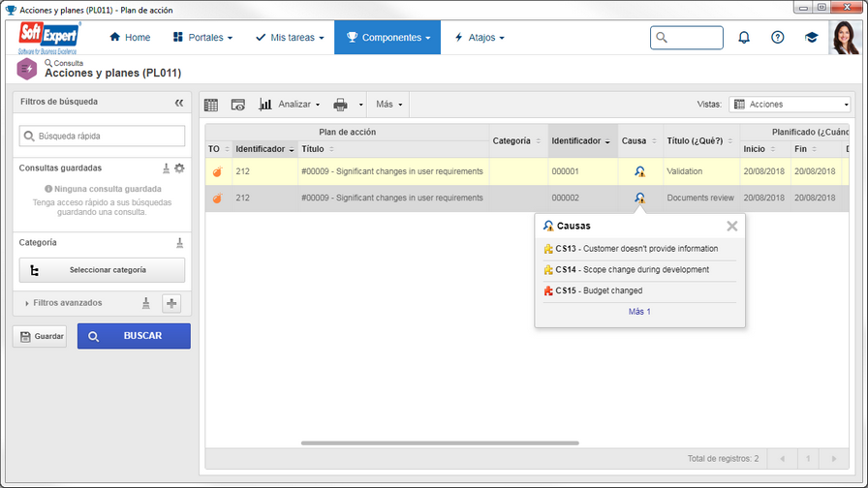Sort by plan Identificador column
The width and height of the screenshot is (868, 488).
(264, 149)
